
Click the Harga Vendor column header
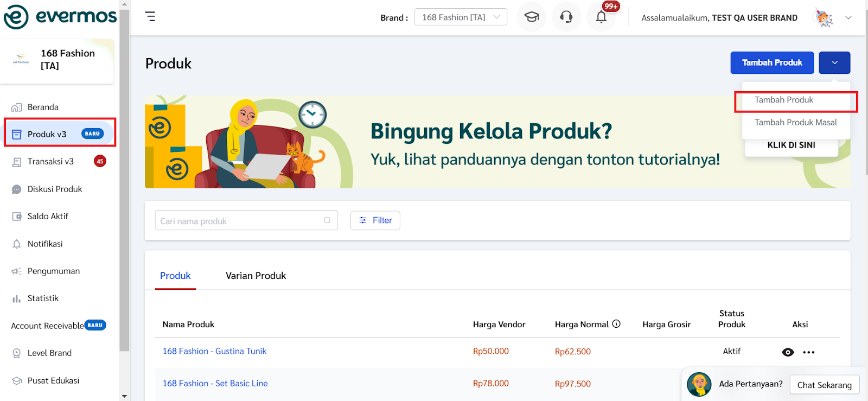pyautogui.click(x=499, y=324)
